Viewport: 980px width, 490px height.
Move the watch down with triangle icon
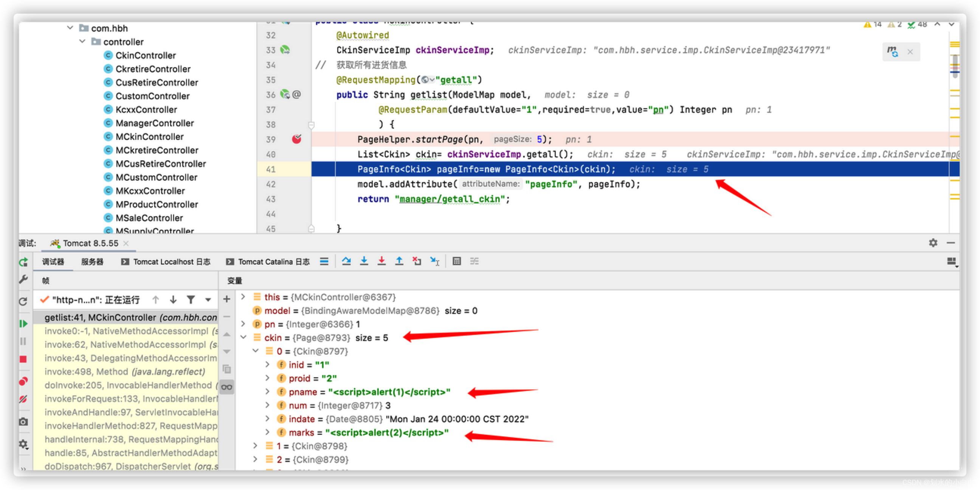coord(227,351)
